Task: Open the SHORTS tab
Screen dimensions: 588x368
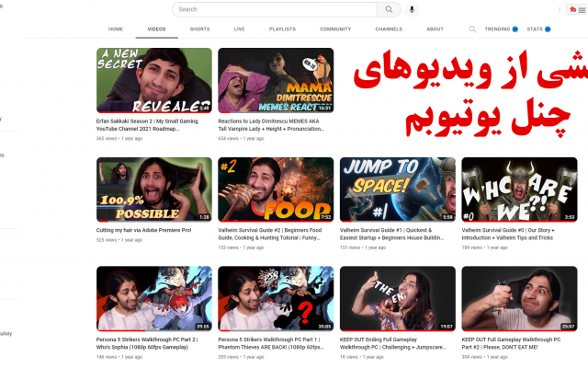Action: 199,29
